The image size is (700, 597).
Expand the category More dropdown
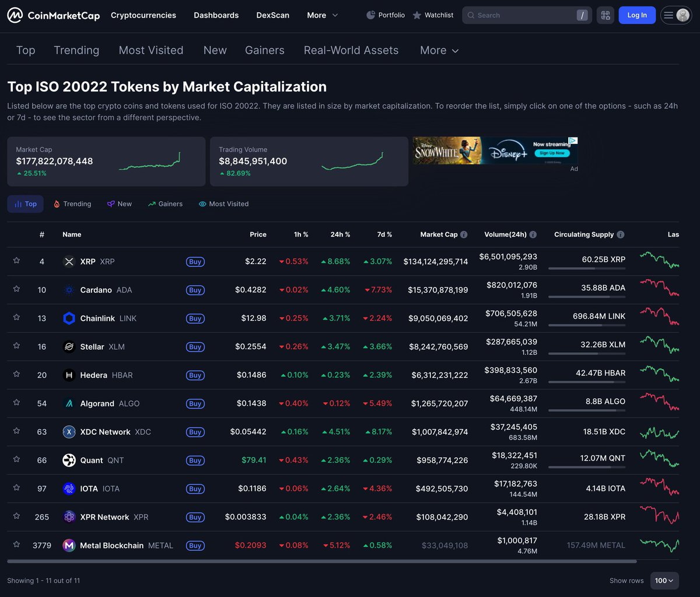click(439, 50)
